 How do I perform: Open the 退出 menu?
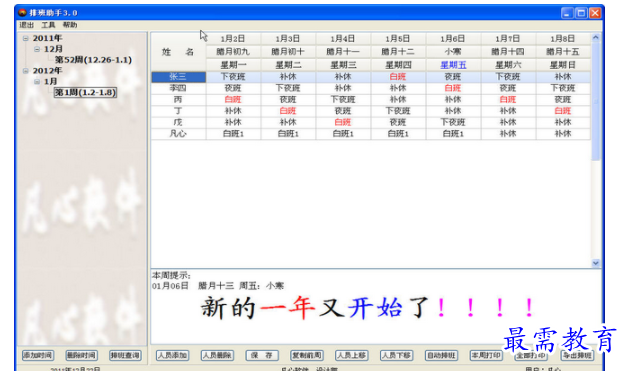pos(27,25)
